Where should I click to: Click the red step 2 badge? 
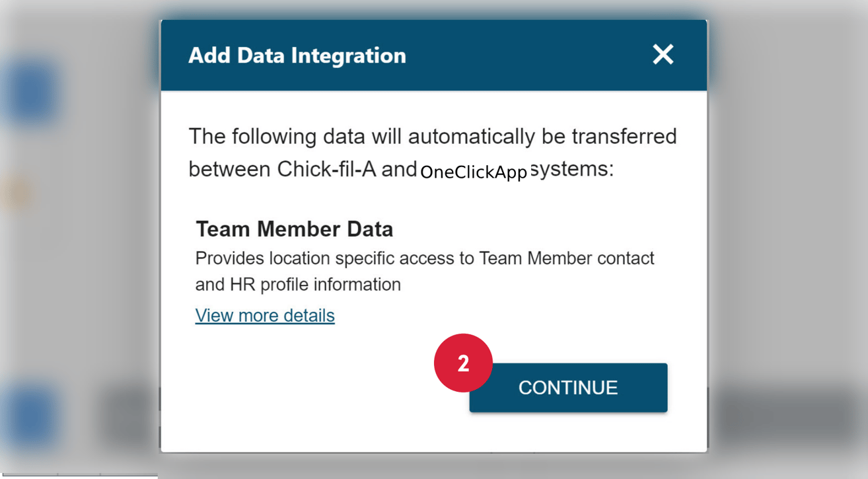[x=463, y=363]
